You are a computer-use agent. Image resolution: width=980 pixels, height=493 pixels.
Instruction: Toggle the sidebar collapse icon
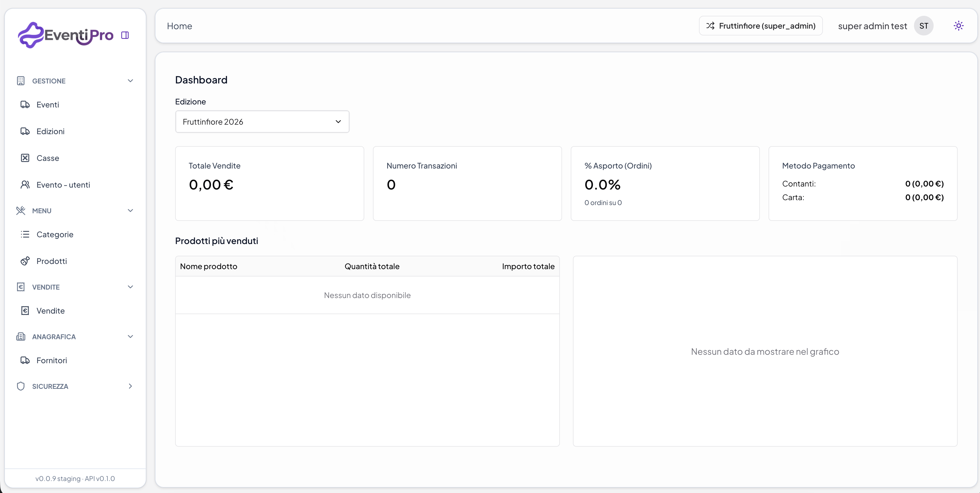coord(125,35)
